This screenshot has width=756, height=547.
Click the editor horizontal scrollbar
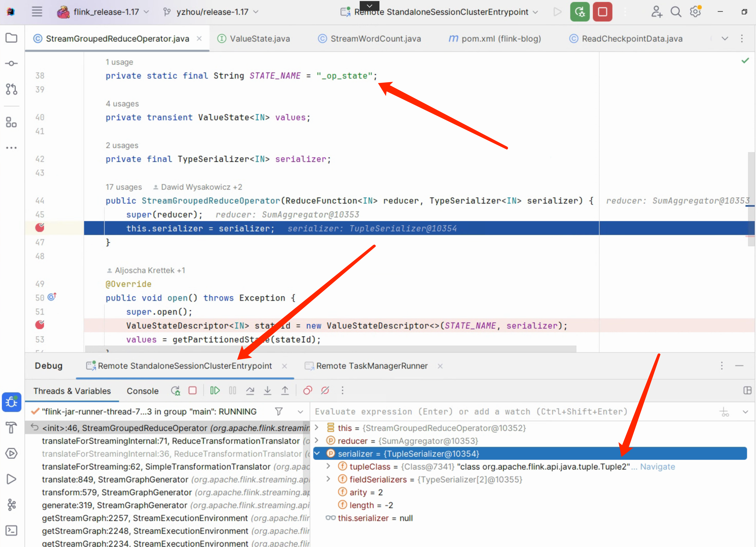click(330, 349)
